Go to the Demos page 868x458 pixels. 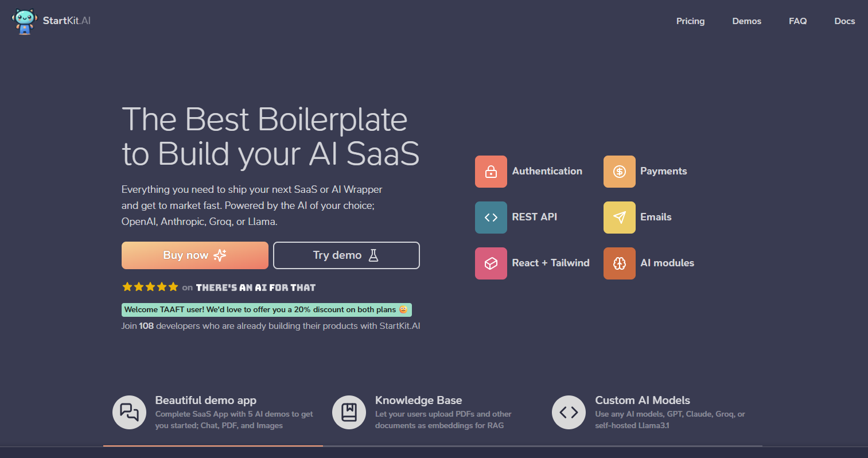click(x=746, y=21)
